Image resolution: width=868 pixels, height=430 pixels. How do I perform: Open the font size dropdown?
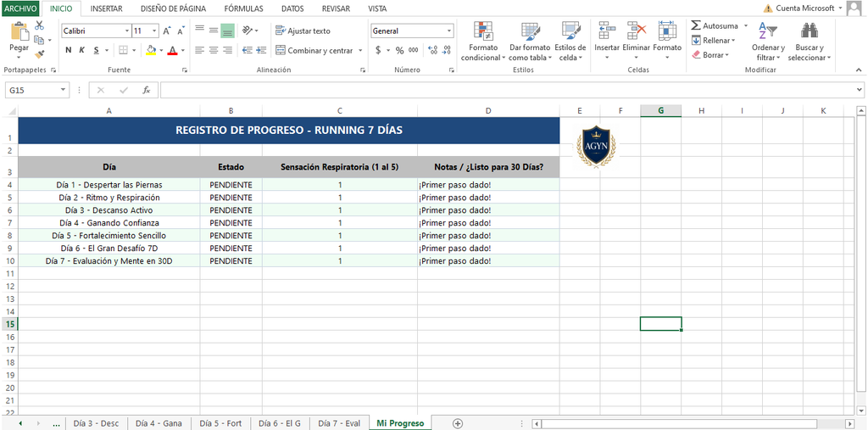(154, 31)
